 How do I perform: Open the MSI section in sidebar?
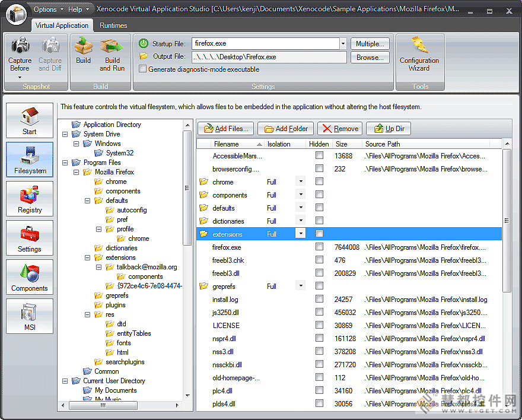30,316
